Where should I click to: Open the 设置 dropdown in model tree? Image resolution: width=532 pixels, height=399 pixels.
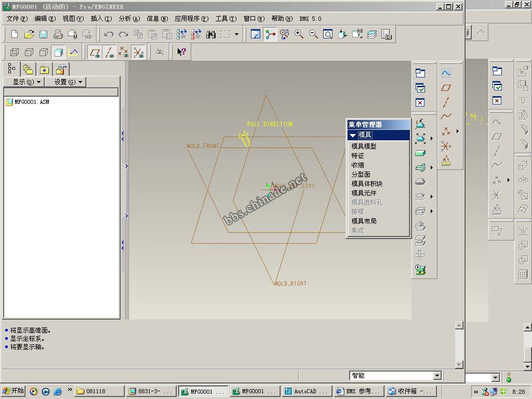point(65,82)
